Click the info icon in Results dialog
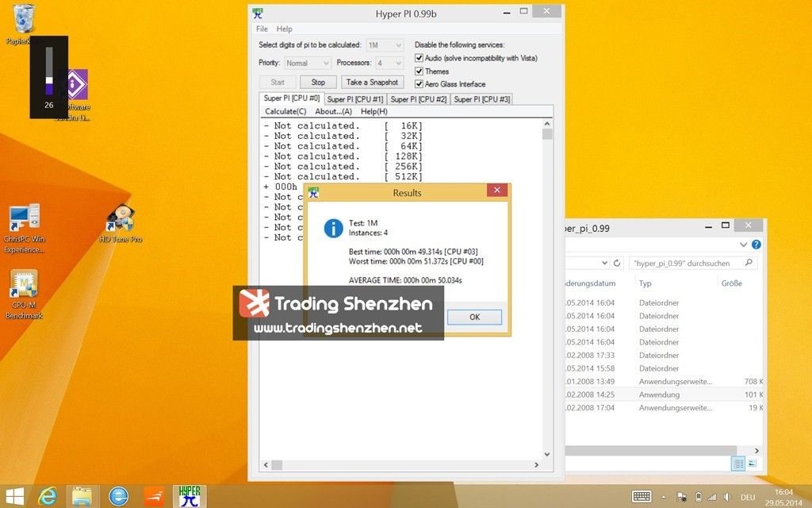The image size is (812, 508). (334, 228)
